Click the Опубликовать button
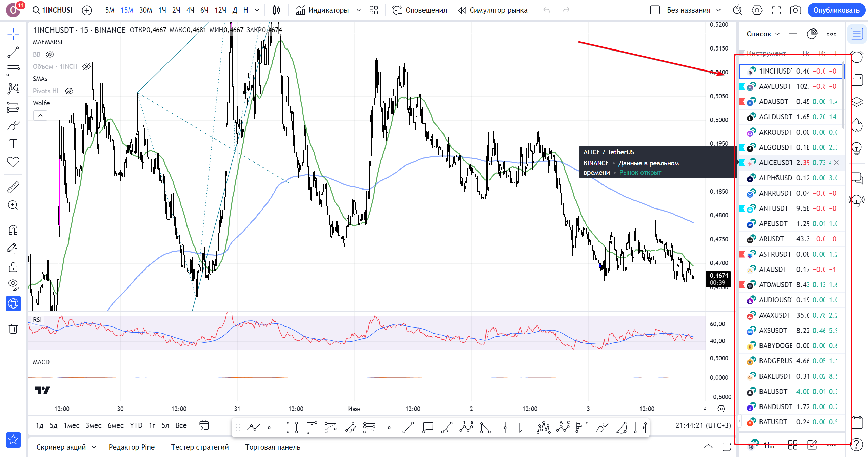 836,10
